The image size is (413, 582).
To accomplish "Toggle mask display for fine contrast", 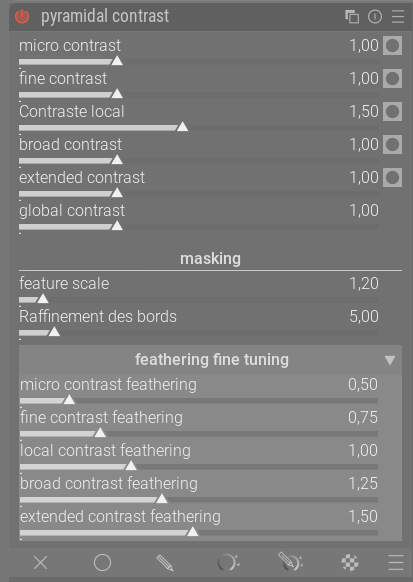I will click(393, 79).
